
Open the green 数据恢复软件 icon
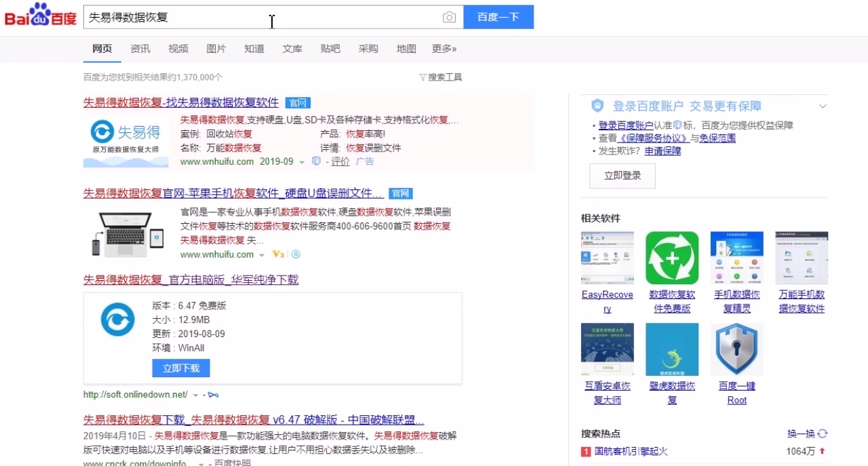(x=672, y=258)
